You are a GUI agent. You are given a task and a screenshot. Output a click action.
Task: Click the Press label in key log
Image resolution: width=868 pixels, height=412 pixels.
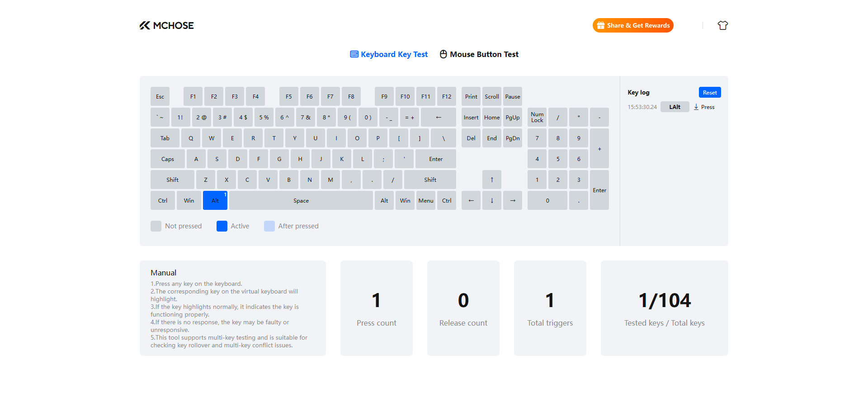(x=708, y=107)
